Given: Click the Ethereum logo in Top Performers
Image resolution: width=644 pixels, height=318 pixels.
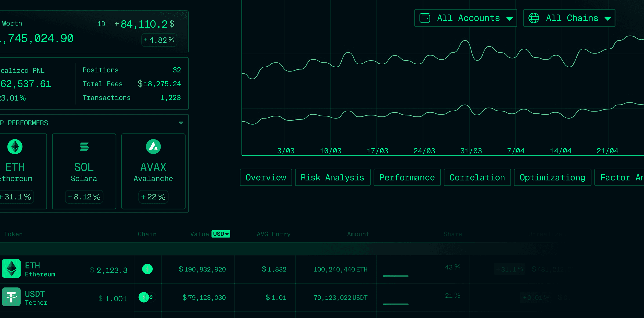Looking at the screenshot, I should (15, 147).
